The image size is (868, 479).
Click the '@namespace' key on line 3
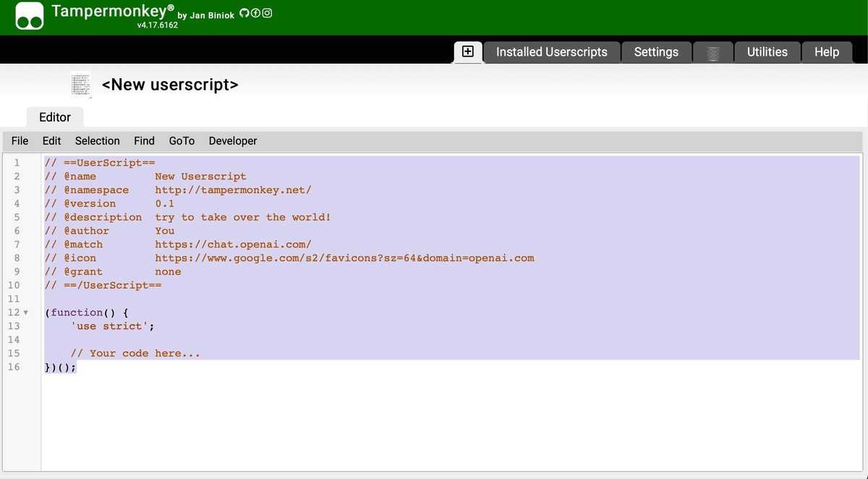click(x=96, y=190)
